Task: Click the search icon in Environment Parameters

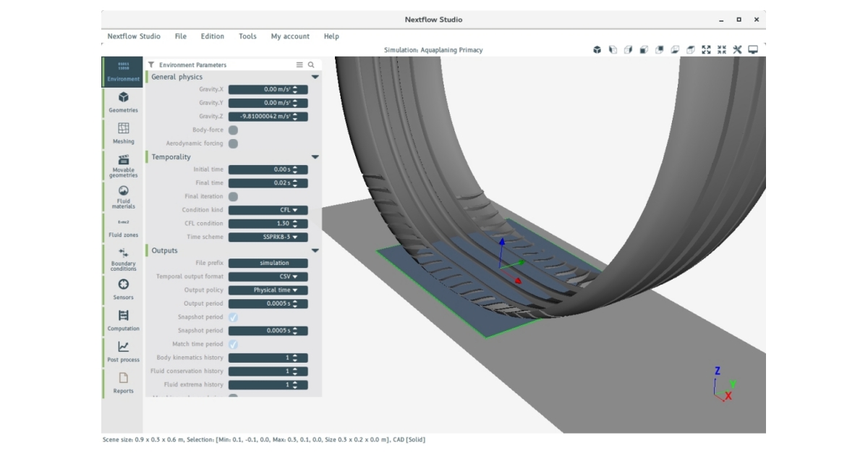Action: [x=311, y=64]
